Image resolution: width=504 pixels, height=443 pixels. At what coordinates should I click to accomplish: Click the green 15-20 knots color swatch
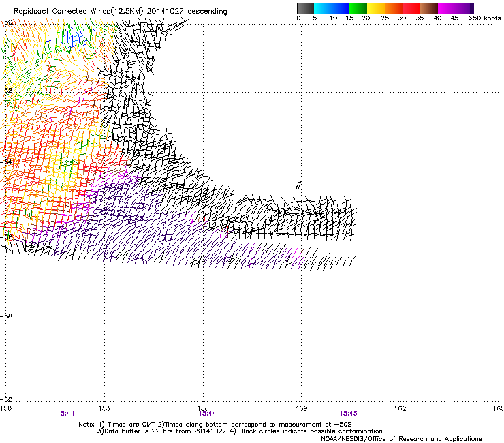click(358, 8)
